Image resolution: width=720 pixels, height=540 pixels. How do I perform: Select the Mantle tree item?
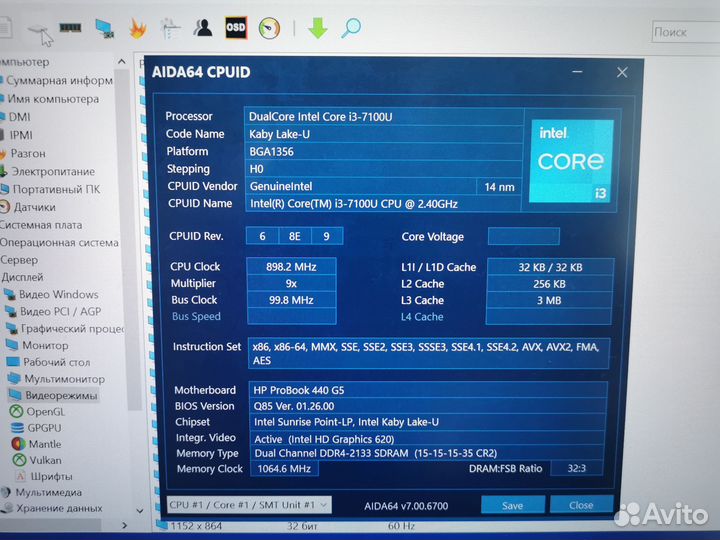pyautogui.click(x=44, y=444)
